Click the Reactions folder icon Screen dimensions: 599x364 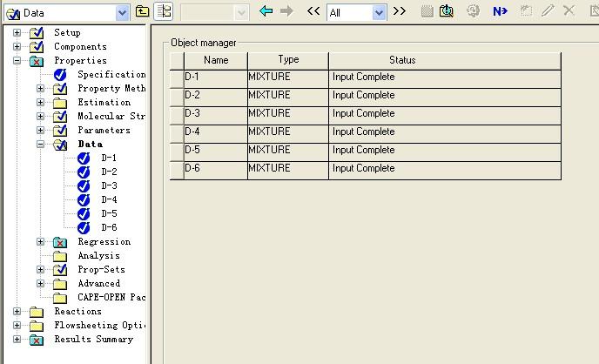[37, 312]
